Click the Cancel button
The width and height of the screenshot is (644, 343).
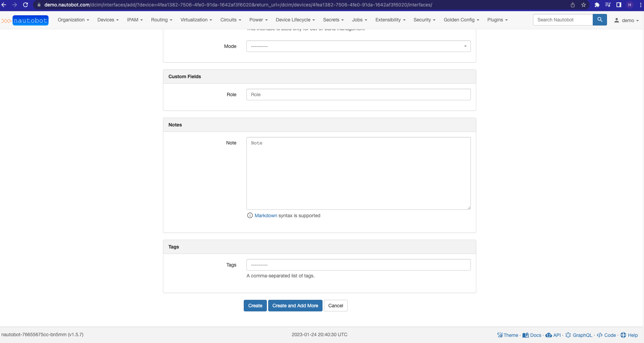pyautogui.click(x=335, y=305)
